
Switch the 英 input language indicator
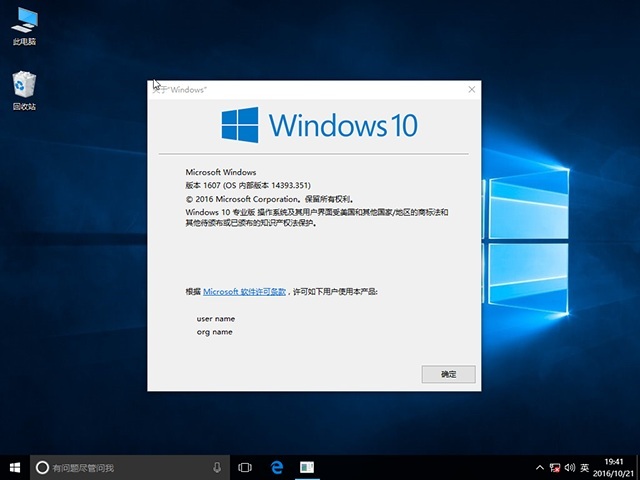click(584, 467)
